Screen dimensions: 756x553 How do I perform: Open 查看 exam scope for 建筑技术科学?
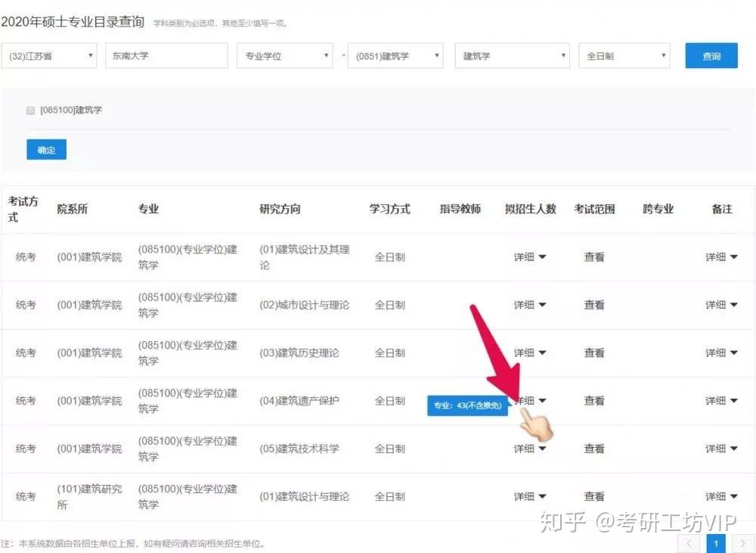click(594, 449)
